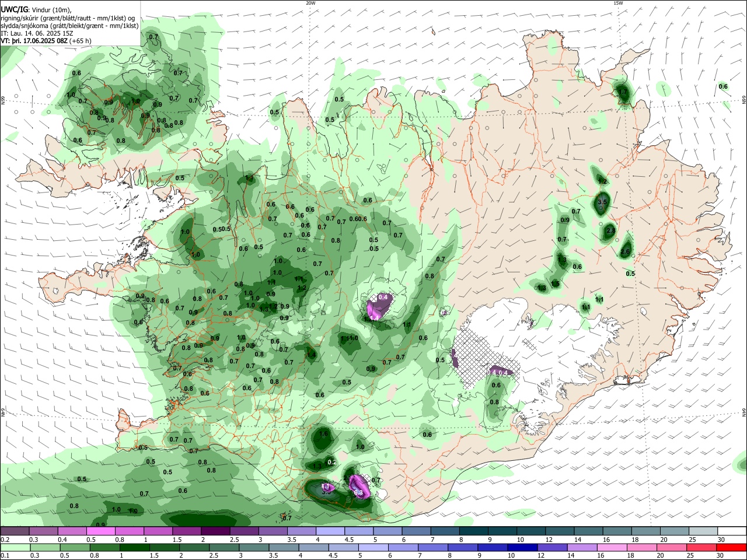The height and width of the screenshot is (560, 747).
Task: Click the pink snow patch near 6.3
Action: pyautogui.click(x=358, y=485)
